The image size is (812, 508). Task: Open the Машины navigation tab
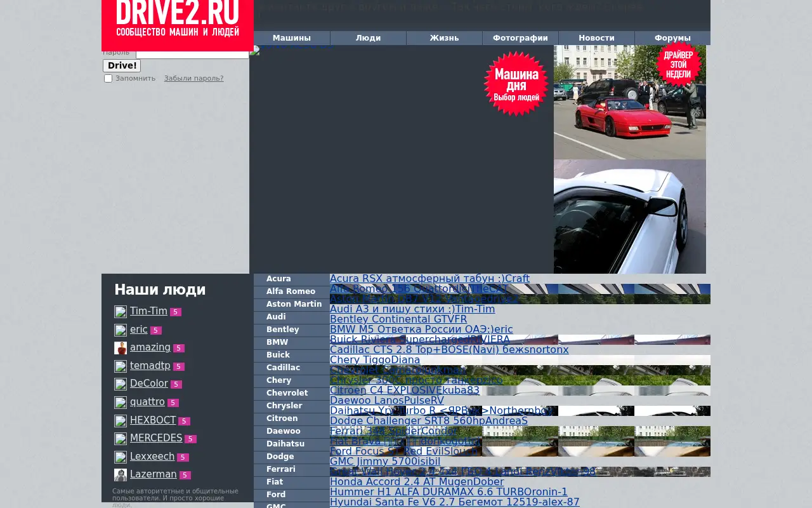pos(292,38)
